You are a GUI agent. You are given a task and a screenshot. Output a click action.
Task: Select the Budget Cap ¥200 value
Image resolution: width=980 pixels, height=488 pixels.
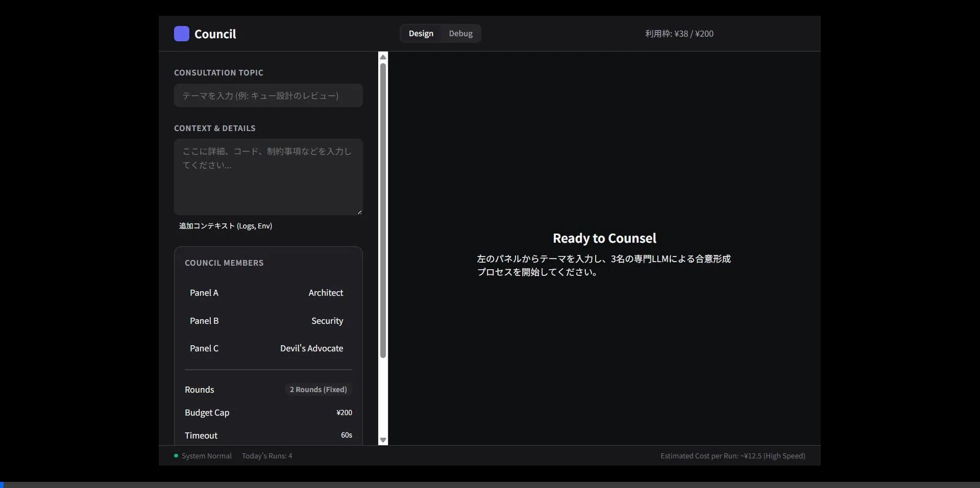coord(344,413)
